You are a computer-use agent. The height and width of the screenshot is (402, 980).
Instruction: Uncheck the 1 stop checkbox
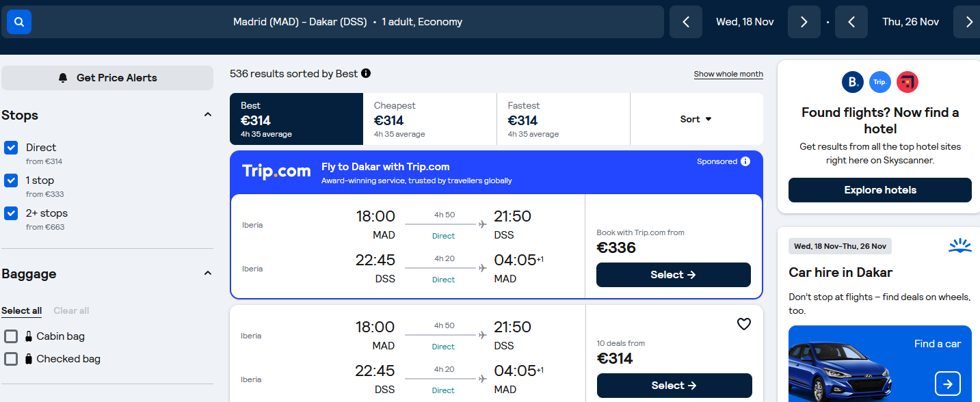[x=11, y=180]
